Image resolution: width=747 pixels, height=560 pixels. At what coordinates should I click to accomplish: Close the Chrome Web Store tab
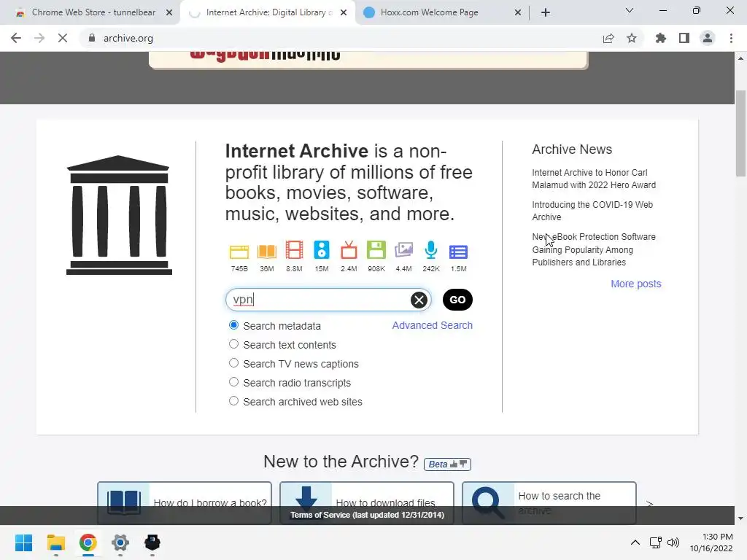coord(169,12)
